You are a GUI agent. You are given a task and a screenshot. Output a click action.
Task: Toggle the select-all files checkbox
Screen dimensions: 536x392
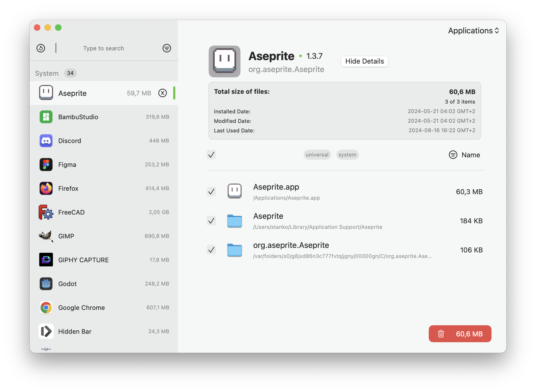pos(211,155)
